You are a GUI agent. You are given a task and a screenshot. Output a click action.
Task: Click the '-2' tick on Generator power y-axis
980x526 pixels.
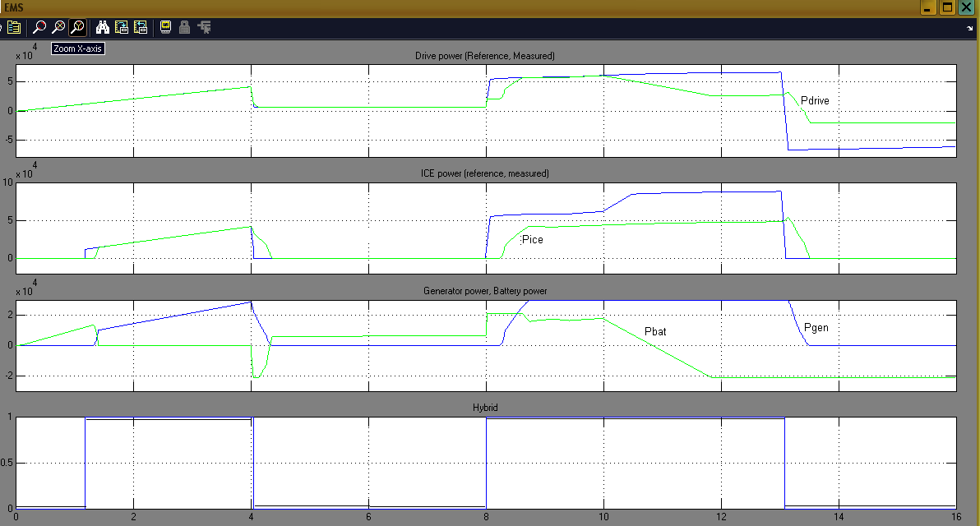tap(9, 376)
